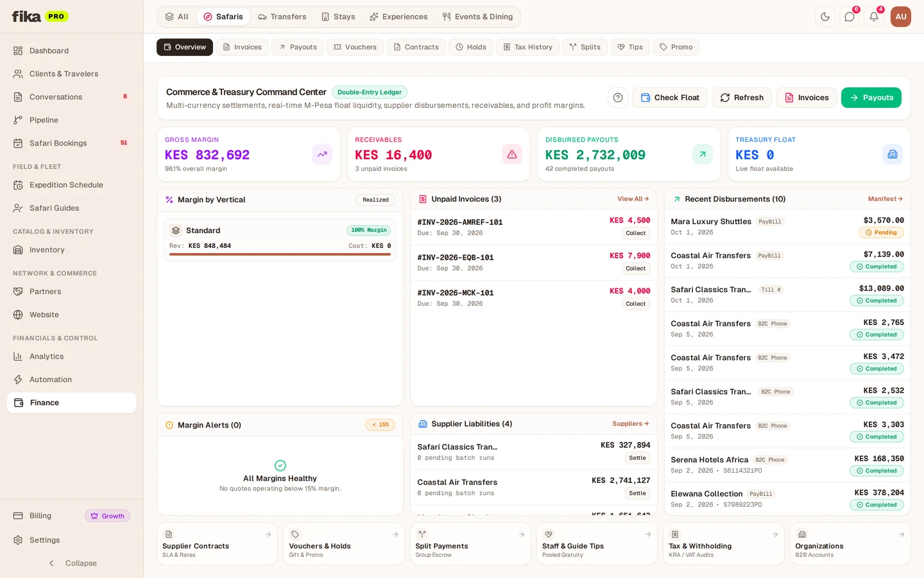Open Conversations in sidebar
The height and width of the screenshot is (578, 924).
[x=71, y=97]
